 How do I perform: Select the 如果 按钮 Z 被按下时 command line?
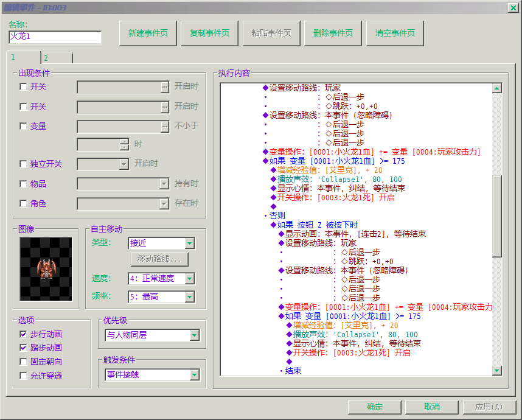[317, 225]
